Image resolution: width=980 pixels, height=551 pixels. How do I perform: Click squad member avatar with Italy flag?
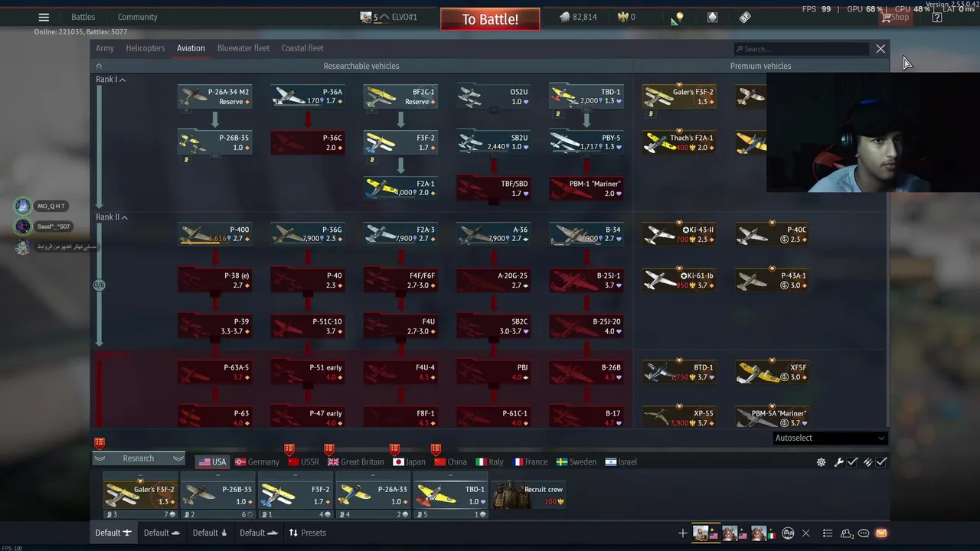(763, 533)
